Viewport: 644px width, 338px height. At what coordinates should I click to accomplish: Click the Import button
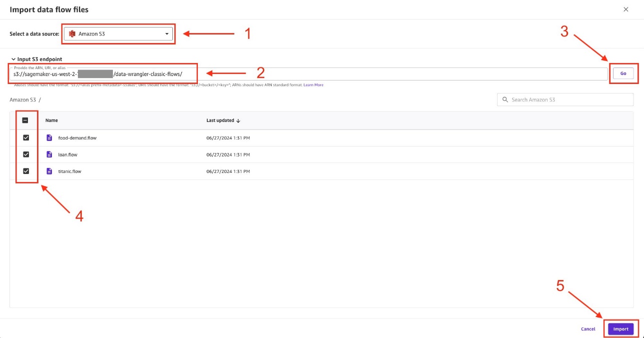coord(621,329)
